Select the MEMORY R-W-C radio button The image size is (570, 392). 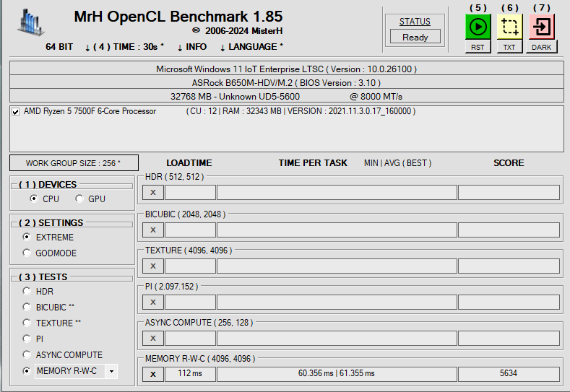[x=27, y=371]
